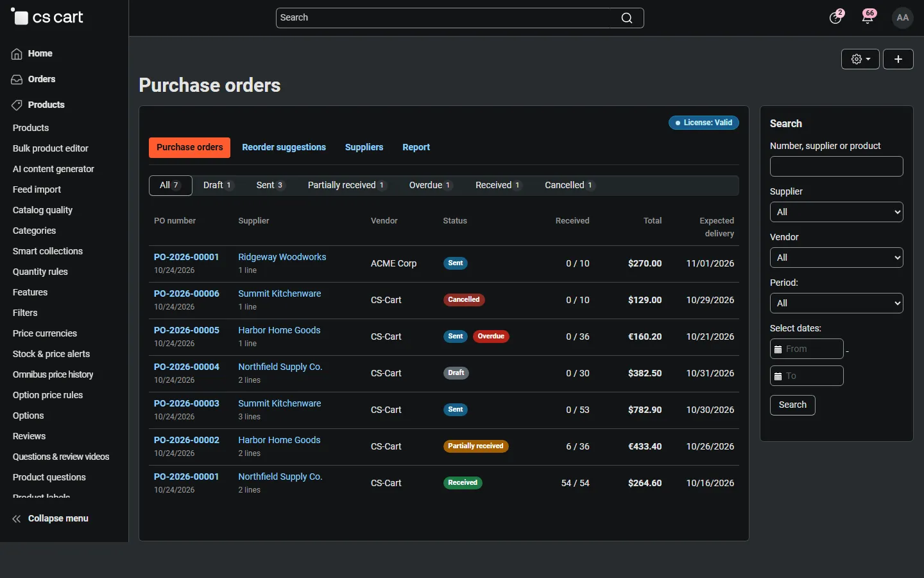Open the gear settings dropdown
The width and height of the screenshot is (924, 578).
click(x=860, y=59)
